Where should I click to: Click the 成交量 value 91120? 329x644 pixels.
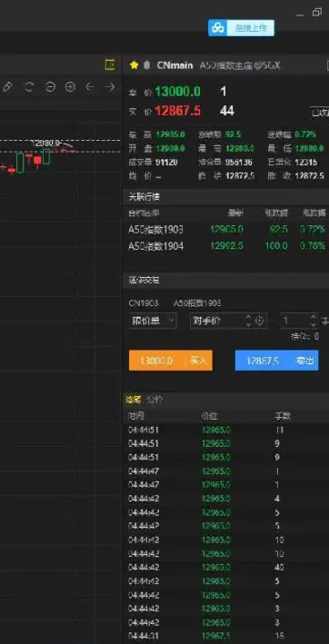[166, 163]
